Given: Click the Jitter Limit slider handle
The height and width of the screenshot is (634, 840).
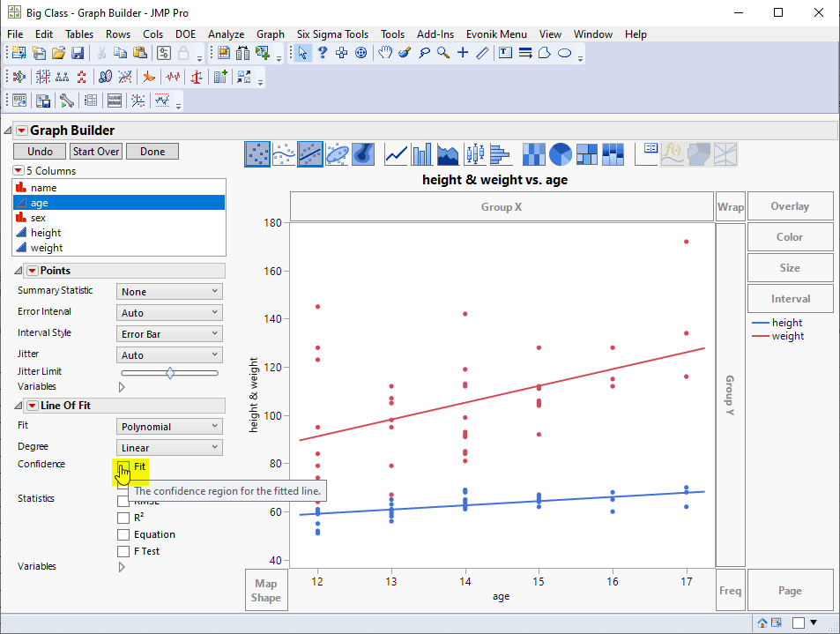Looking at the screenshot, I should click(170, 373).
